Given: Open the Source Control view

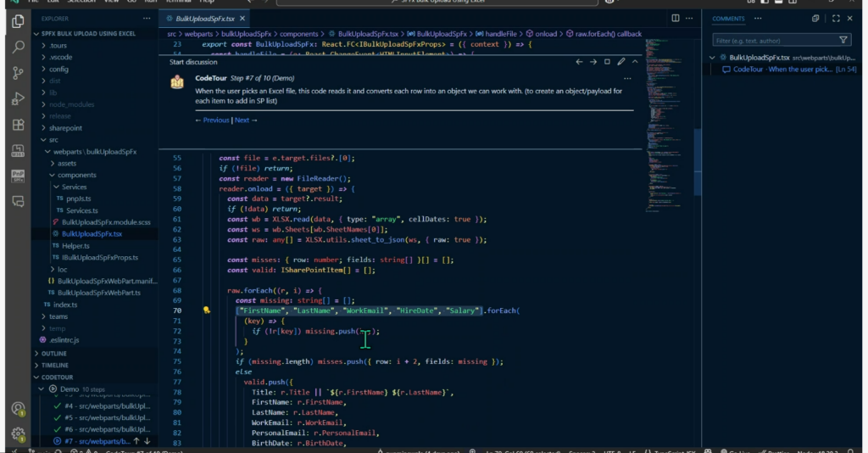Looking at the screenshot, I should pos(19,73).
